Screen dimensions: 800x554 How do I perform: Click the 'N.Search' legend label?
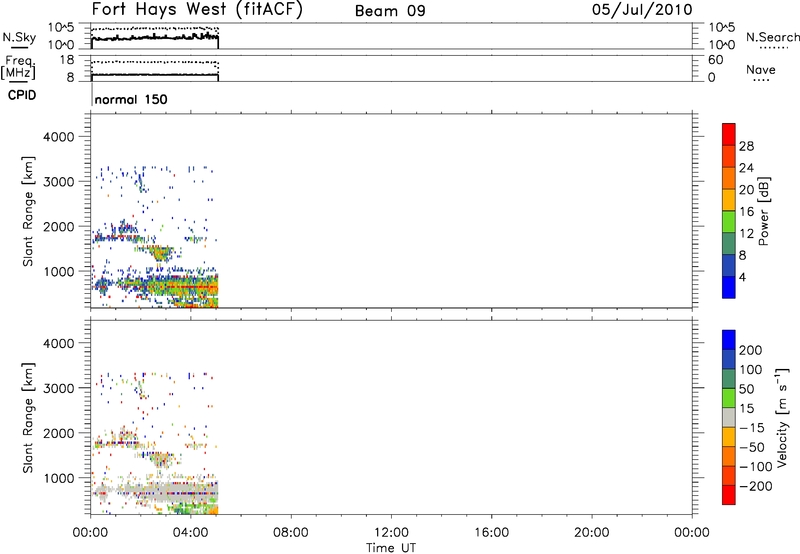[773, 37]
